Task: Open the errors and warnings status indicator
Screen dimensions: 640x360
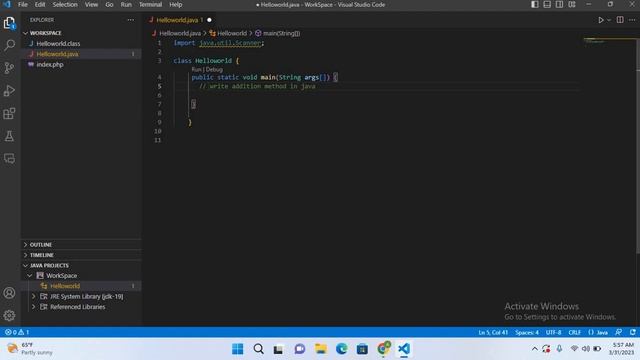Action: [x=17, y=332]
